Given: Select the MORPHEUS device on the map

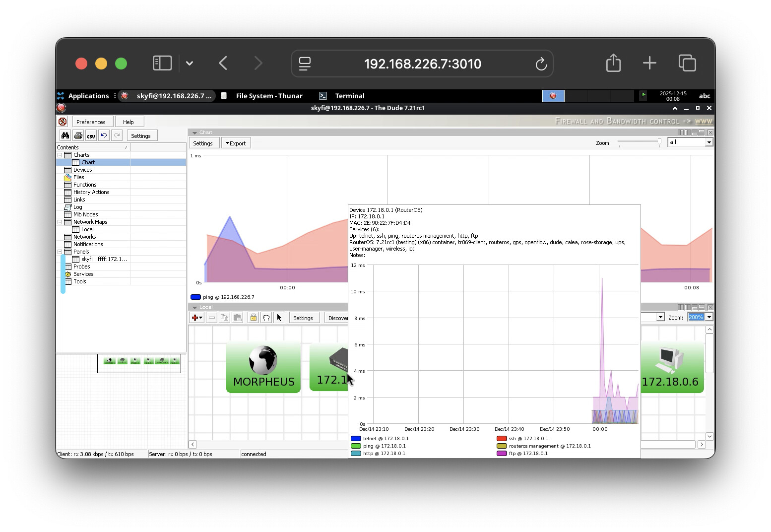Looking at the screenshot, I should [263, 367].
